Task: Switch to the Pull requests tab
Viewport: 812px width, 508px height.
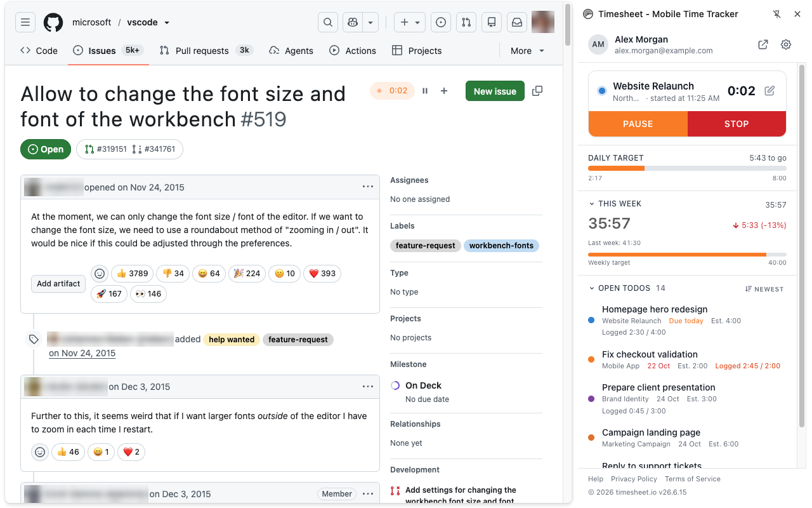Action: point(206,51)
